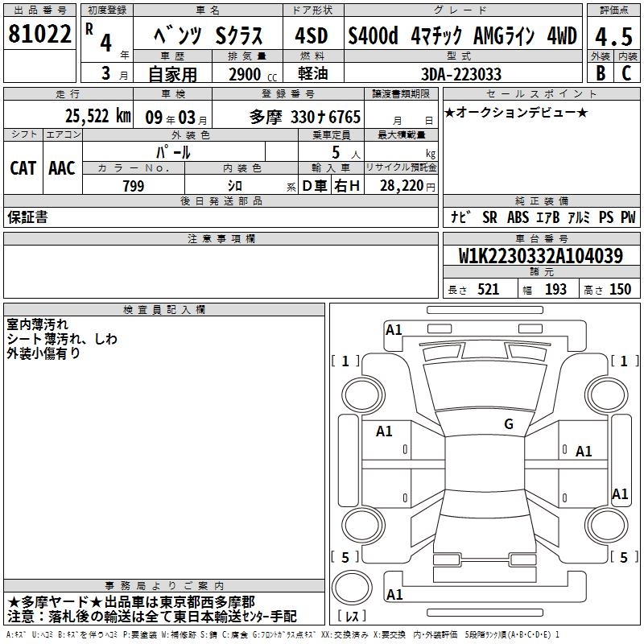Select the オークションデビュー sales point text
This screenshot has height=644, width=644.
coord(515,112)
